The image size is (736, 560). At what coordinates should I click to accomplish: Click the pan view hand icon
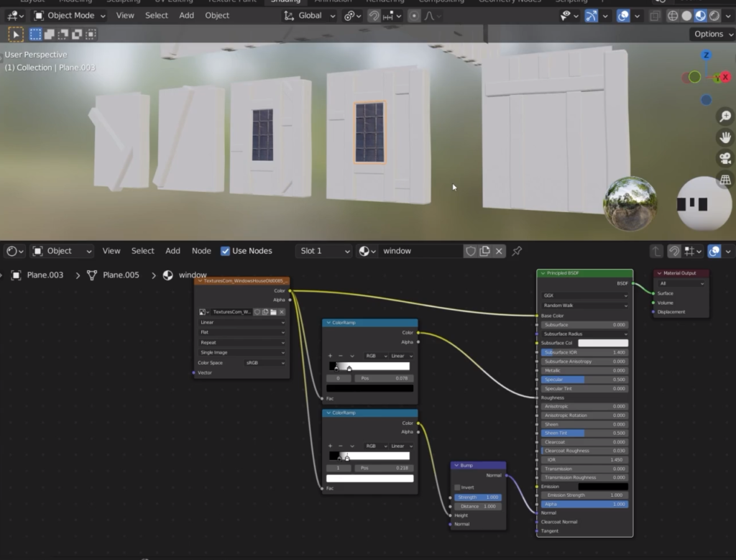tap(725, 137)
